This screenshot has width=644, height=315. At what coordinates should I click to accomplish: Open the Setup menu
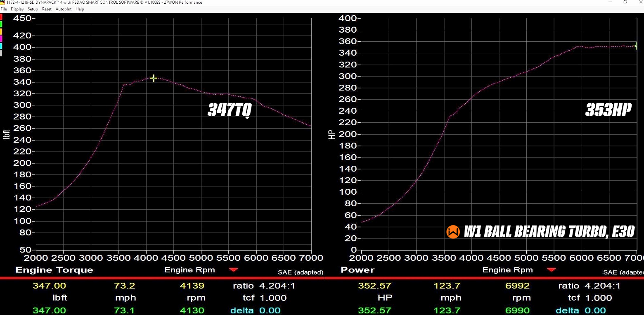click(33, 9)
